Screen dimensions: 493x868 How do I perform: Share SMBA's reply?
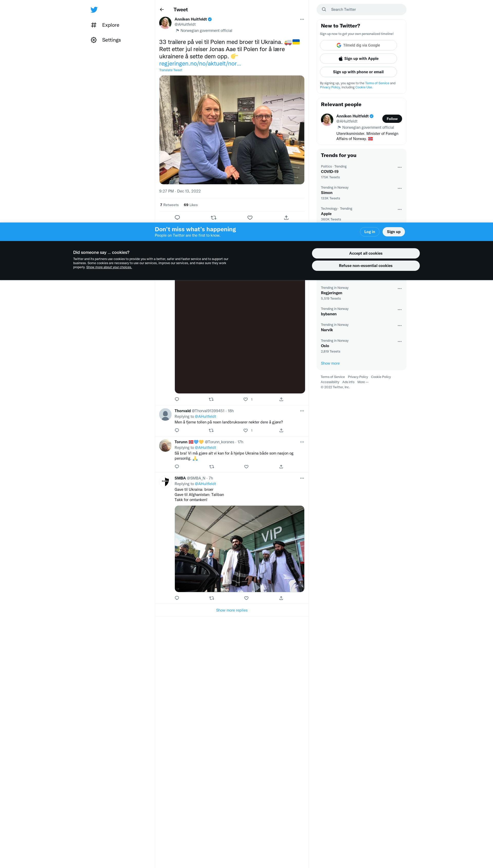(x=281, y=598)
